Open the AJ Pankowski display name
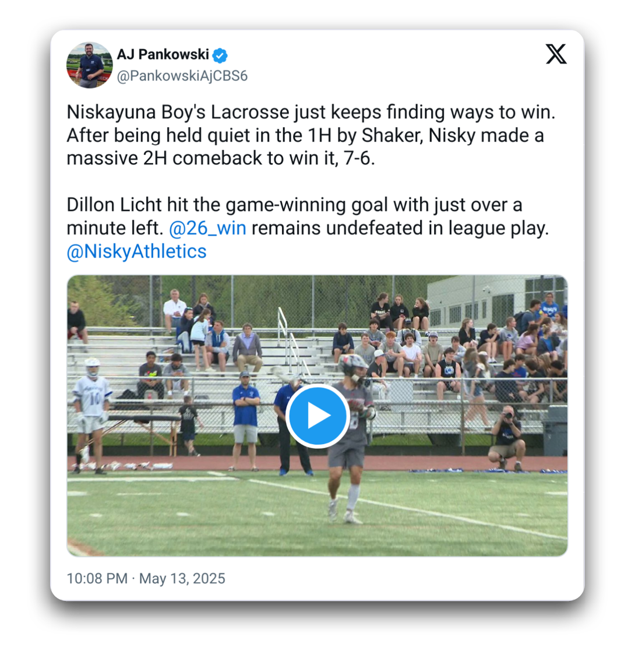The height and width of the screenshot is (672, 635). click(x=163, y=55)
